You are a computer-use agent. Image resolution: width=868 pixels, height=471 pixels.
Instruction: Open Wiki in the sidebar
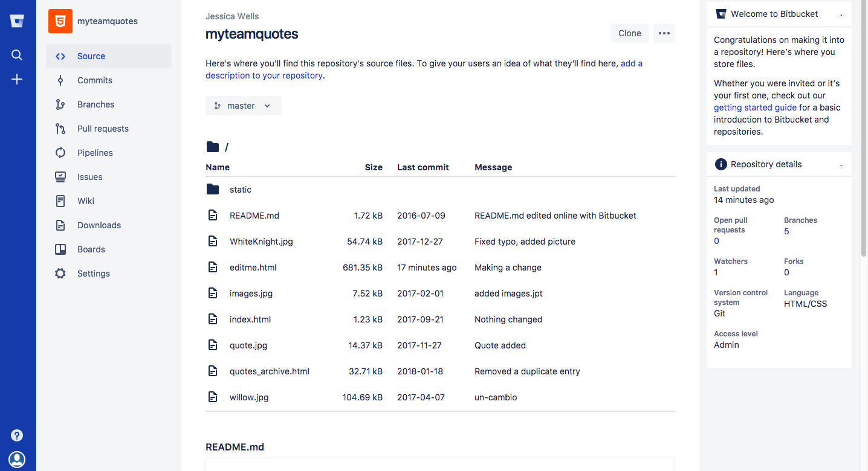click(109, 201)
